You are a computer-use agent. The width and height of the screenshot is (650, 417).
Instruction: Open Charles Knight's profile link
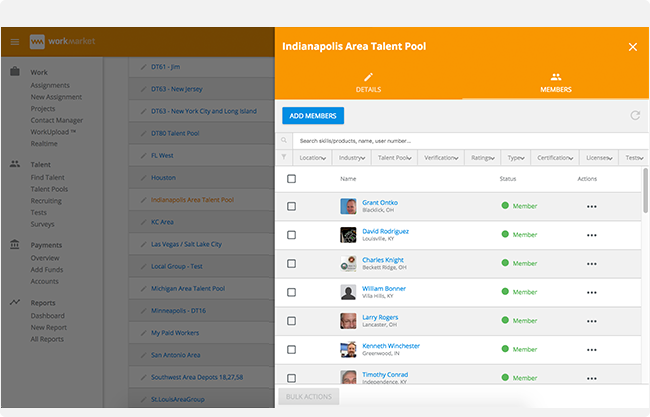coord(383,260)
